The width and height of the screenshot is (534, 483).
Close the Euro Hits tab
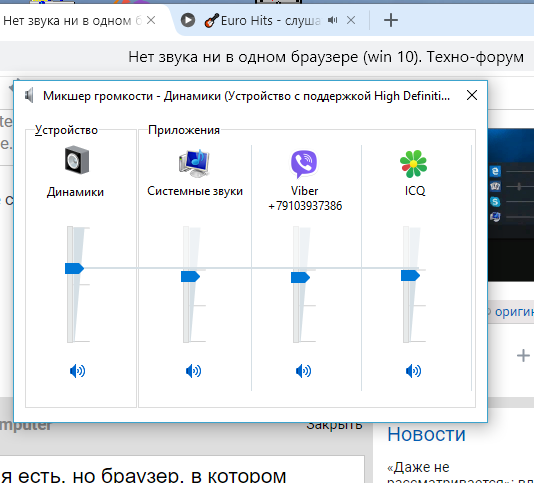[x=351, y=20]
